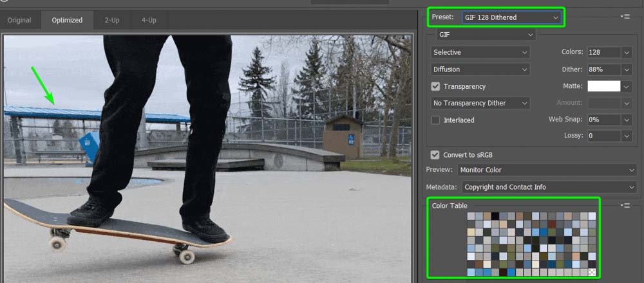Uncheck the Transparency checkbox
This screenshot has width=644, height=283.
pyautogui.click(x=435, y=87)
